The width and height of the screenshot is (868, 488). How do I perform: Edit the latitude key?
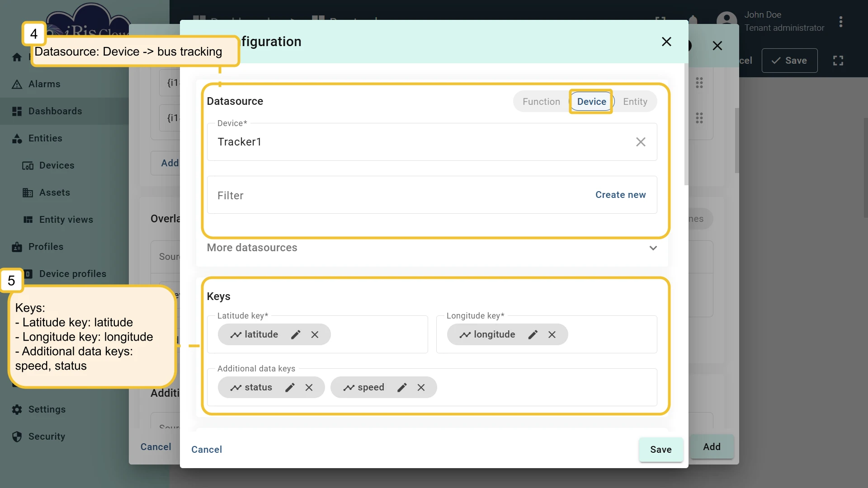click(296, 334)
